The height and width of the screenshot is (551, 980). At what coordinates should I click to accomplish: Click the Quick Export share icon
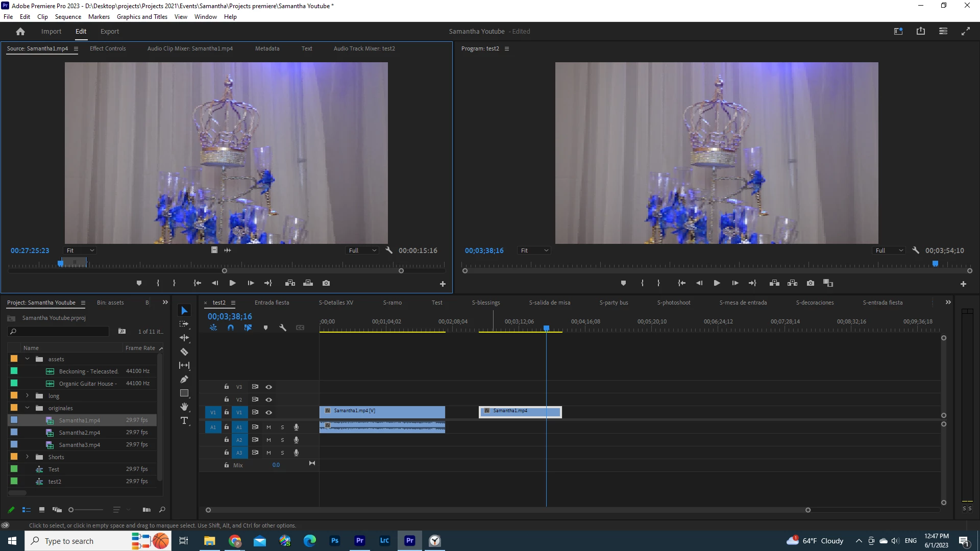tap(921, 31)
